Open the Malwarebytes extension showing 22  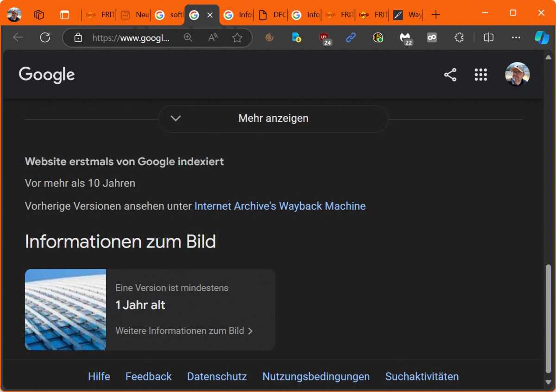pyautogui.click(x=406, y=39)
